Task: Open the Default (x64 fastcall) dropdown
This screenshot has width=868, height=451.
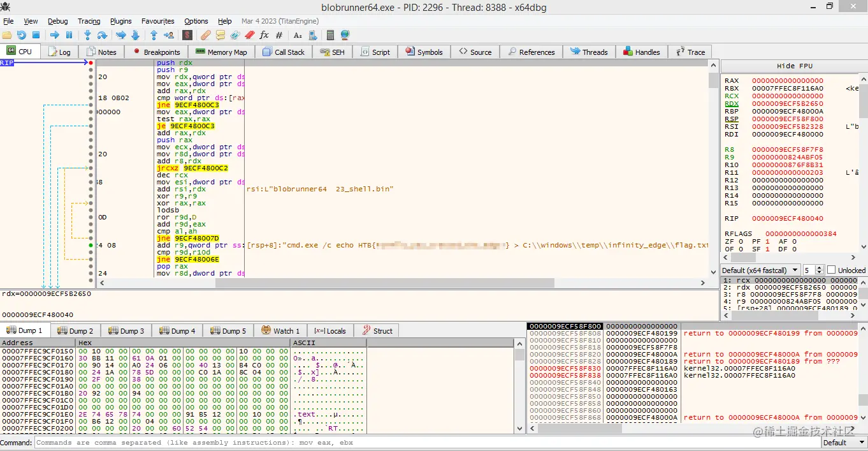Action: click(x=760, y=269)
